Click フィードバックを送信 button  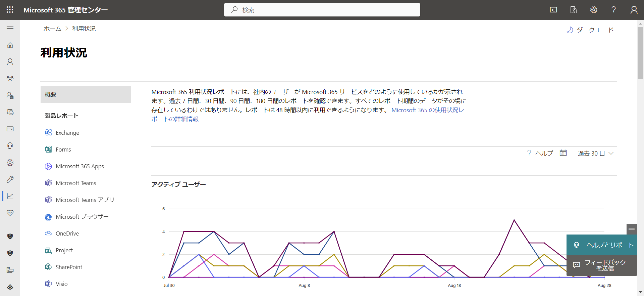[602, 265]
